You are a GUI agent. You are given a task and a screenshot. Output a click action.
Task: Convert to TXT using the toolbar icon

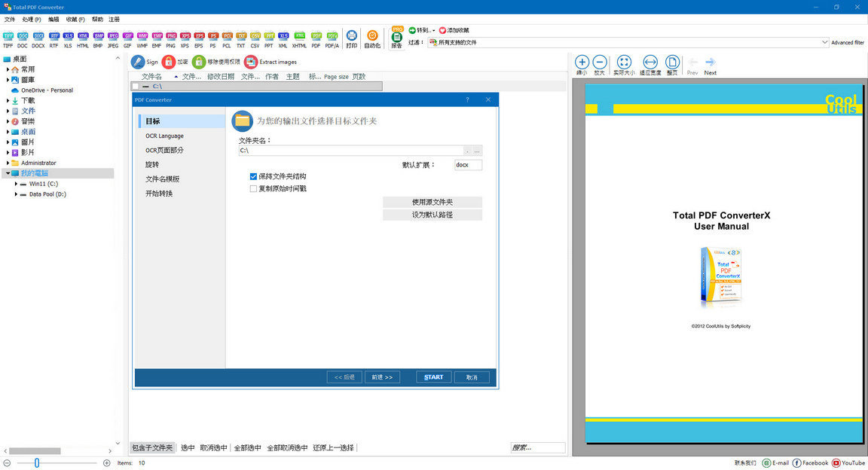241,38
